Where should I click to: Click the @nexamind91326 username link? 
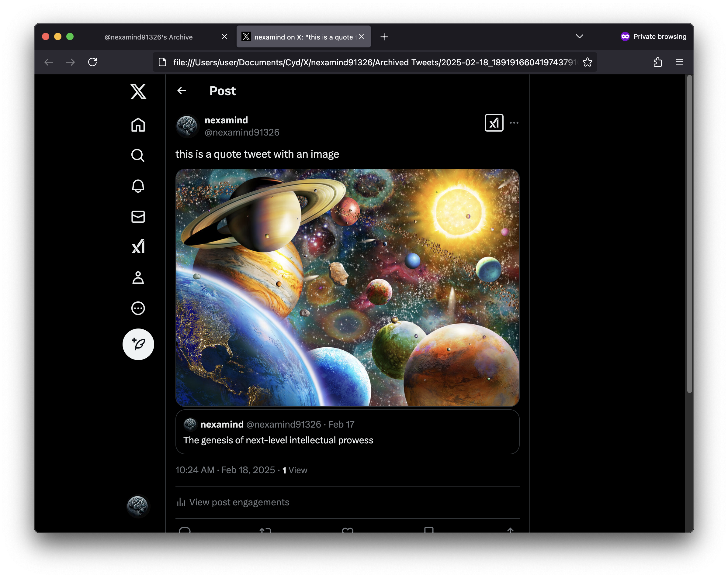click(x=242, y=132)
